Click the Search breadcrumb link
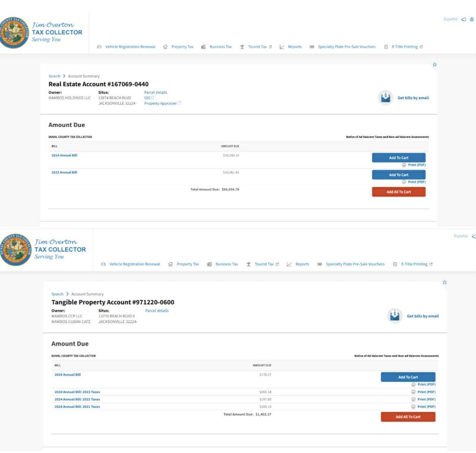The width and height of the screenshot is (476, 453). coord(54,76)
